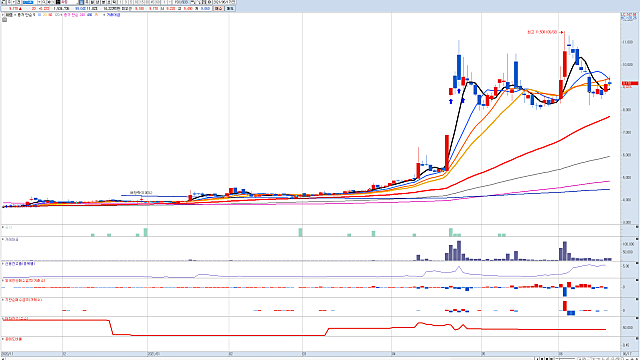
Task: Click the 11,000 price axis label
Action: click(627, 42)
